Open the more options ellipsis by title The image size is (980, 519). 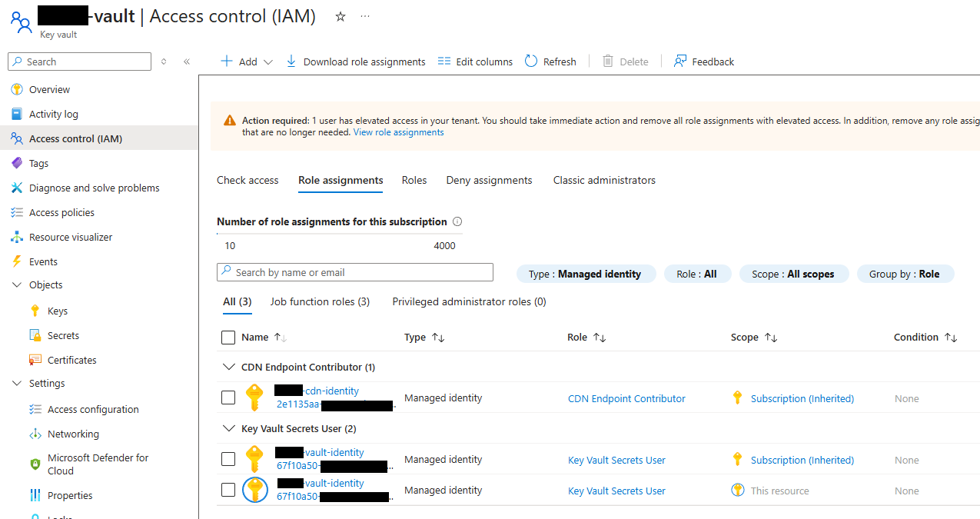(365, 17)
